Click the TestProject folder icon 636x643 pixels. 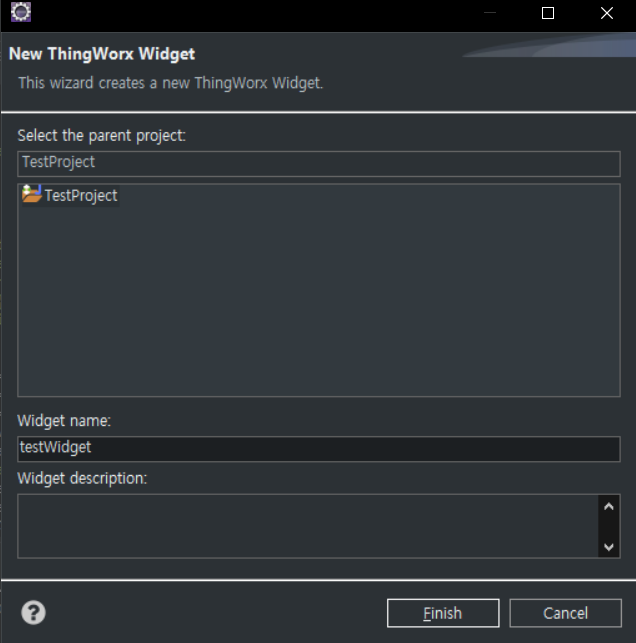click(31, 195)
